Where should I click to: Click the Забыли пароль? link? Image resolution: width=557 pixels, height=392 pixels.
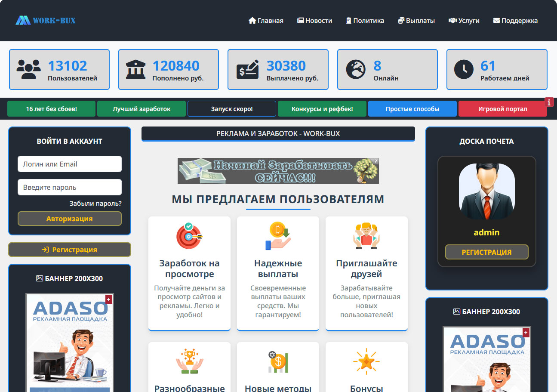95,204
